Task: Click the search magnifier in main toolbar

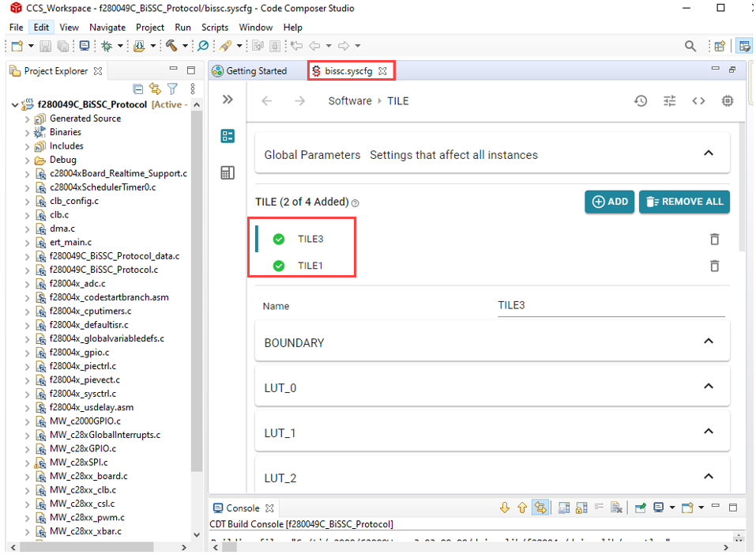Action: [690, 46]
